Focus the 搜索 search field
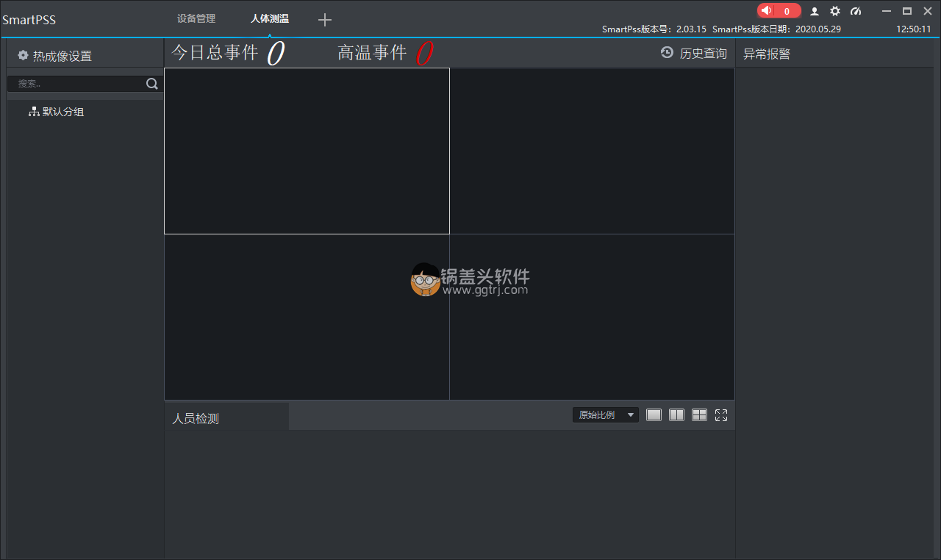The width and height of the screenshot is (941, 560). tap(76, 84)
